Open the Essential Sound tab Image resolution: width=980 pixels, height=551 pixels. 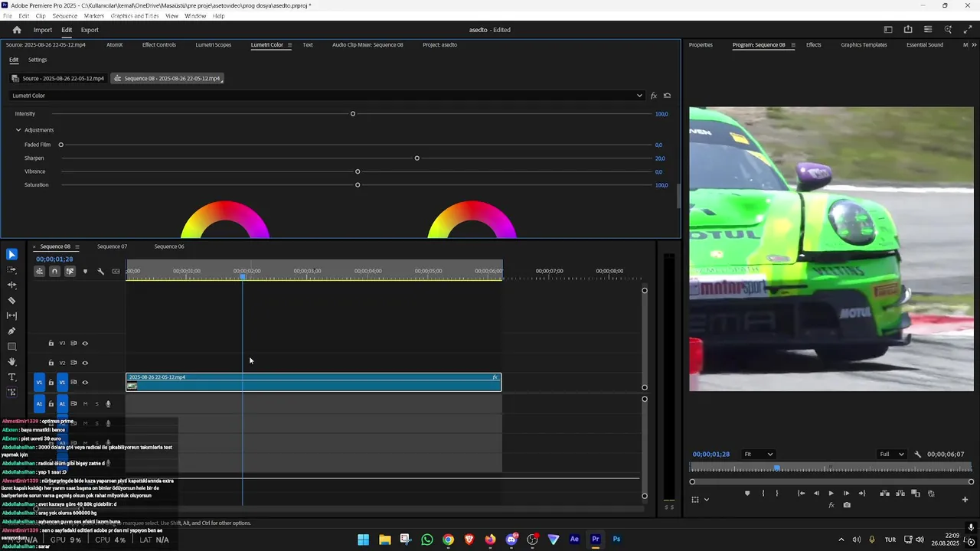coord(925,44)
